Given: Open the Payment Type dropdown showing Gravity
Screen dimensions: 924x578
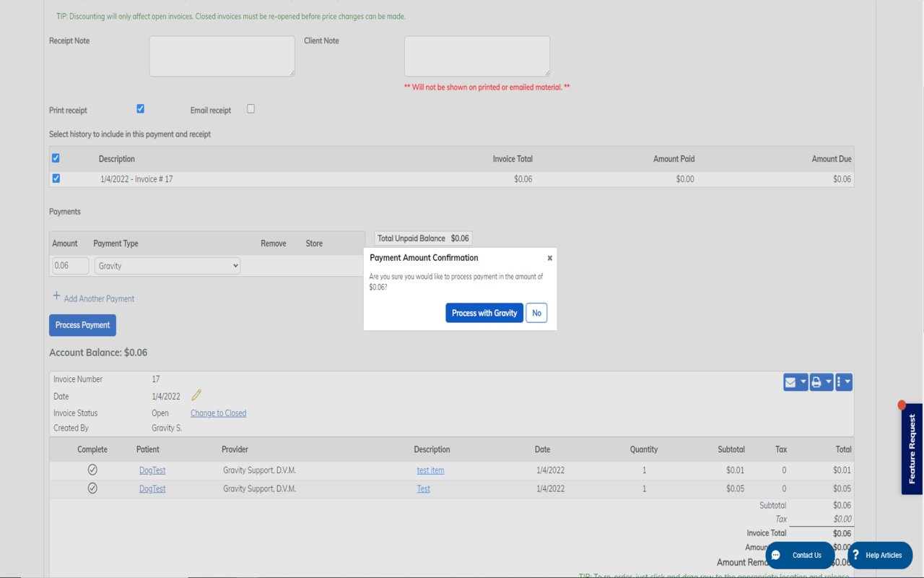Looking at the screenshot, I should pos(167,265).
